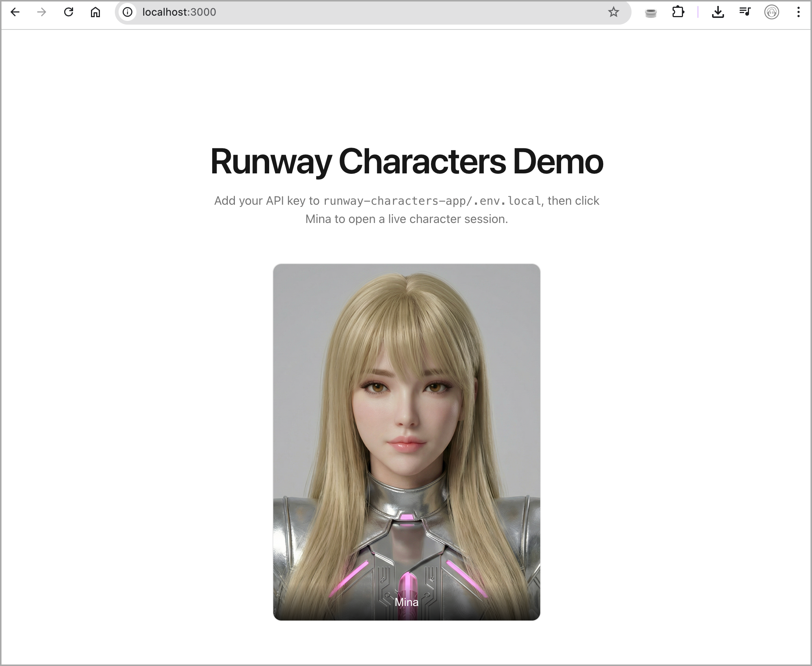Open the media controls music icon
Viewport: 812px width, 666px height.
[x=745, y=12]
